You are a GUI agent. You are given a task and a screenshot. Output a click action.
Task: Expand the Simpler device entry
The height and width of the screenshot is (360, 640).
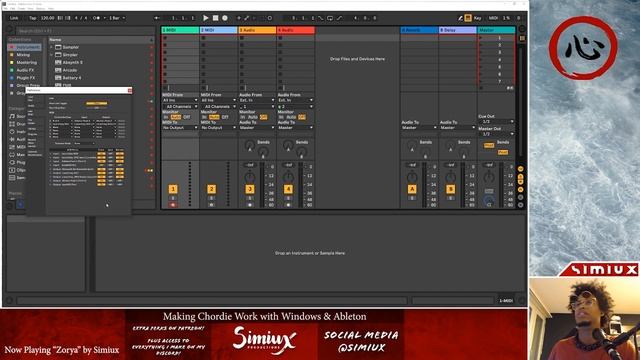click(x=51, y=55)
